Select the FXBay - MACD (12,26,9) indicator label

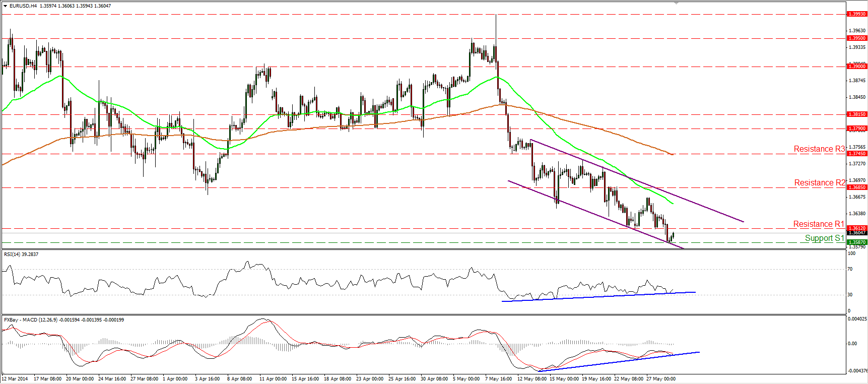click(64, 320)
